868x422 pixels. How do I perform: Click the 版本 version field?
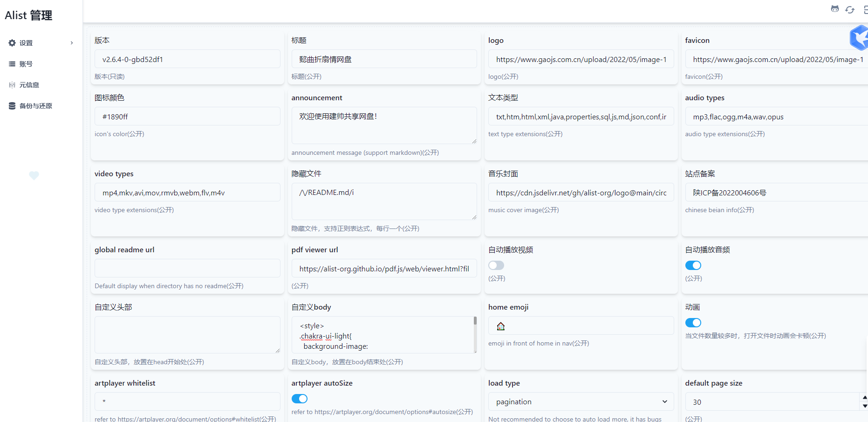click(x=187, y=59)
